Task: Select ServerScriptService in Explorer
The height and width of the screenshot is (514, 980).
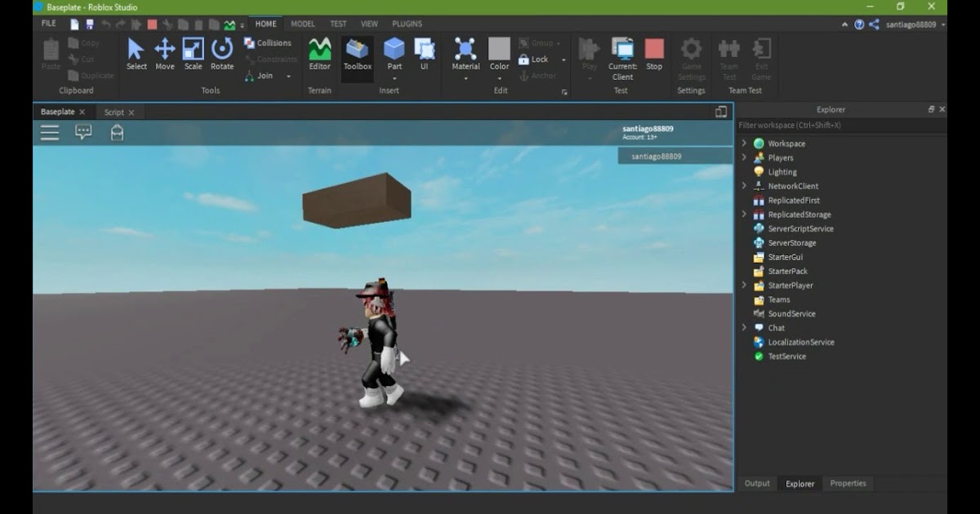Action: tap(800, 228)
